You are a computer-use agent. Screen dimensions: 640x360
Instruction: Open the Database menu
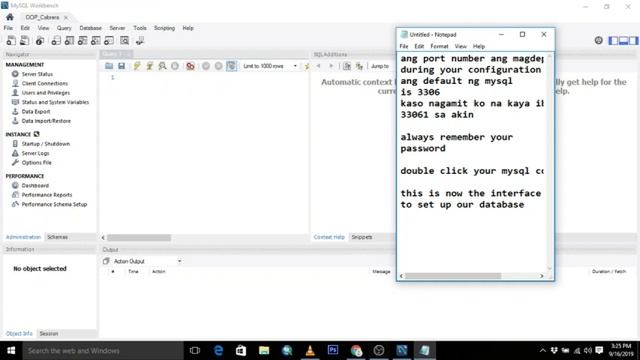[x=91, y=28]
